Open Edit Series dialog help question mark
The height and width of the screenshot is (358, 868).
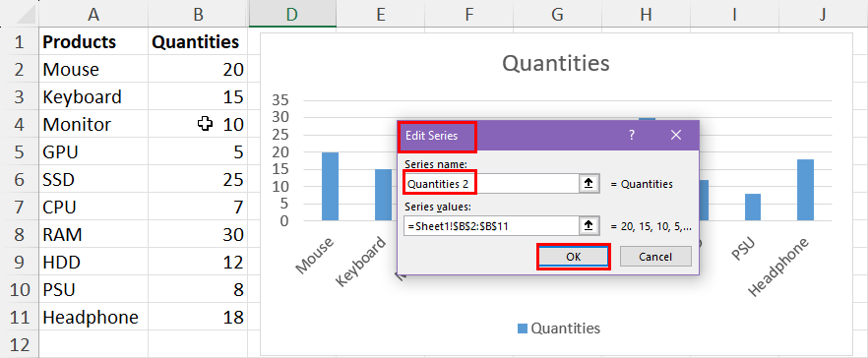pyautogui.click(x=632, y=136)
